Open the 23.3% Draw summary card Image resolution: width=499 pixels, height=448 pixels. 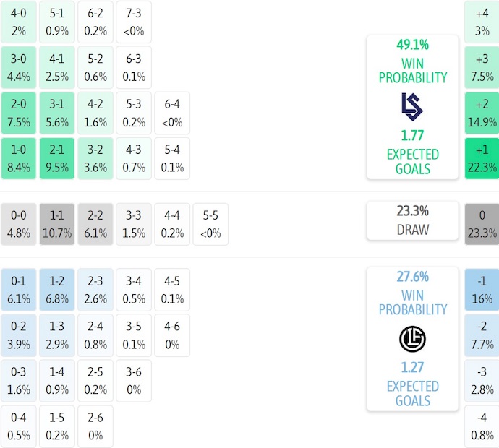point(412,220)
